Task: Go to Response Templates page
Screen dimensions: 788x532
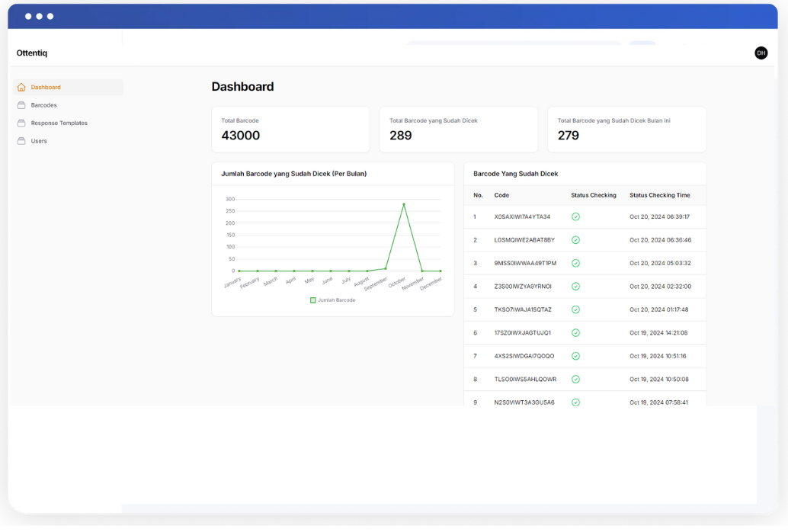Action: tap(59, 123)
